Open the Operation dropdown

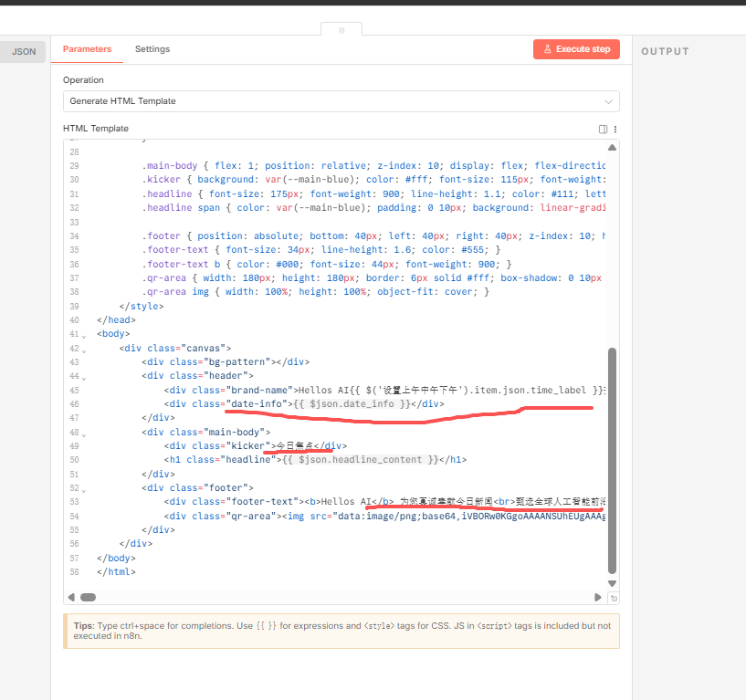pyautogui.click(x=341, y=101)
